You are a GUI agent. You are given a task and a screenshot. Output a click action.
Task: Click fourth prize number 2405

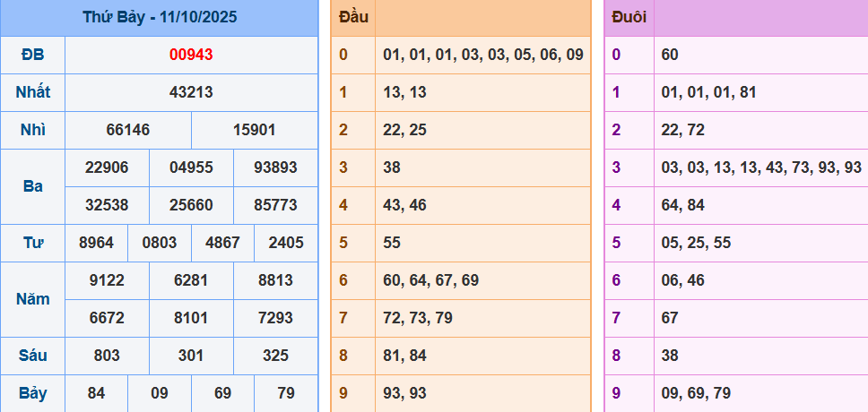(286, 243)
